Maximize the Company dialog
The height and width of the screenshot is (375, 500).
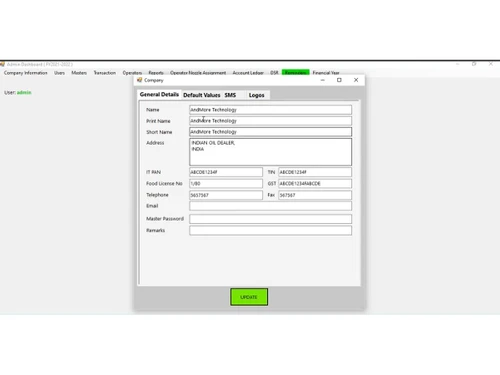[339, 80]
